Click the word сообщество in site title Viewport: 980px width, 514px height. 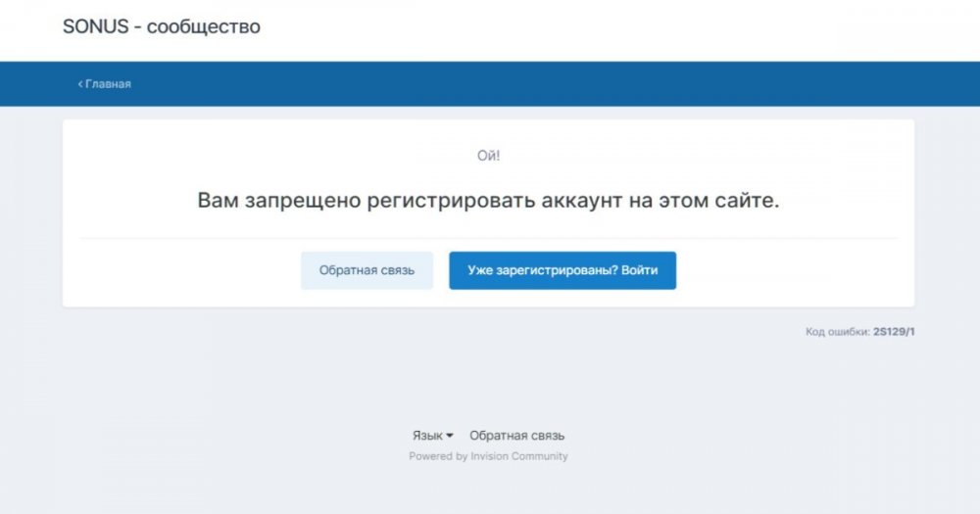point(203,27)
